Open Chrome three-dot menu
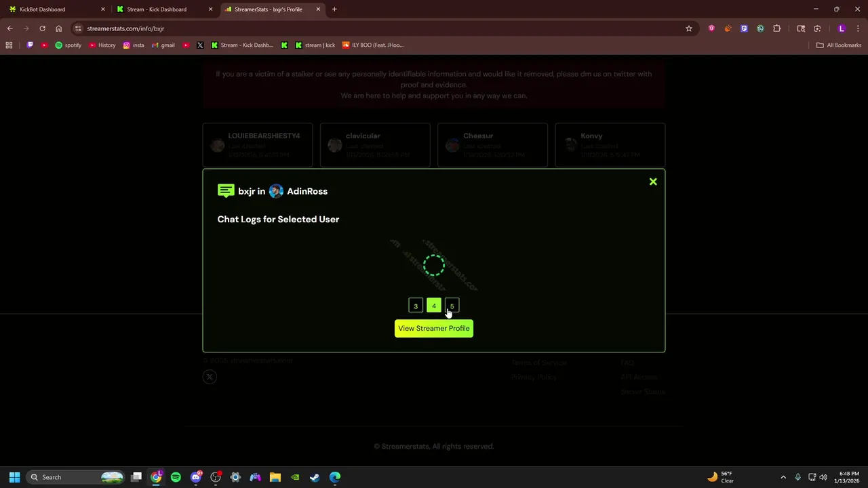This screenshot has height=488, width=868. coord(859,28)
